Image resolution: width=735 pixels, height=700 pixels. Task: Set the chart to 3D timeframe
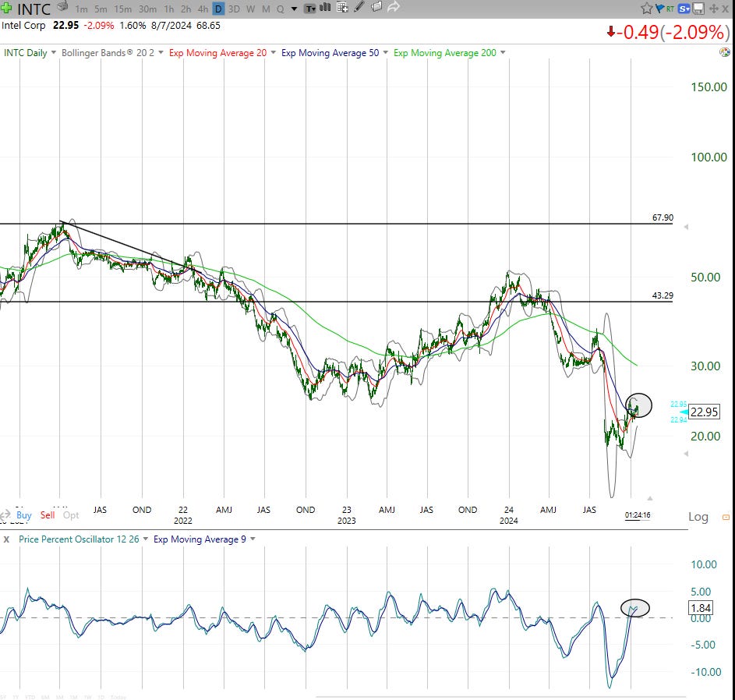[234, 9]
